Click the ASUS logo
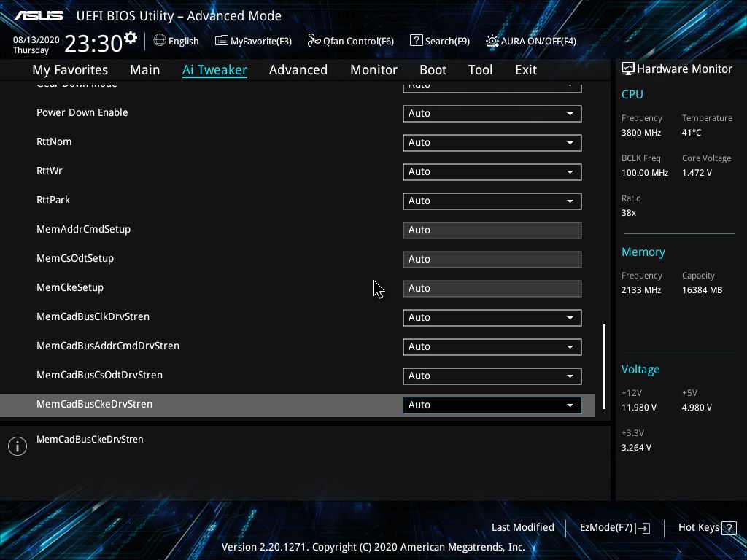This screenshot has height=560, width=747. 38,16
